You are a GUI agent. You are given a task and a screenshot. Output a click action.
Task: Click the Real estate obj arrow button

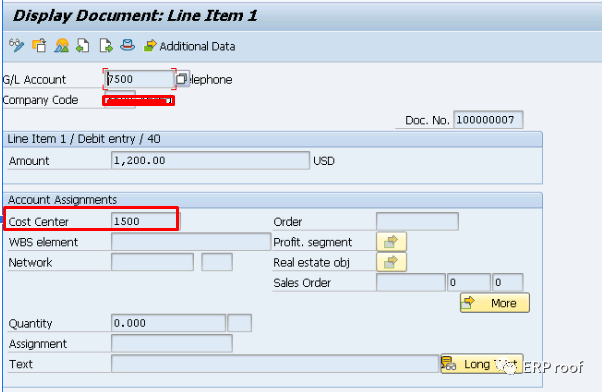click(x=391, y=262)
